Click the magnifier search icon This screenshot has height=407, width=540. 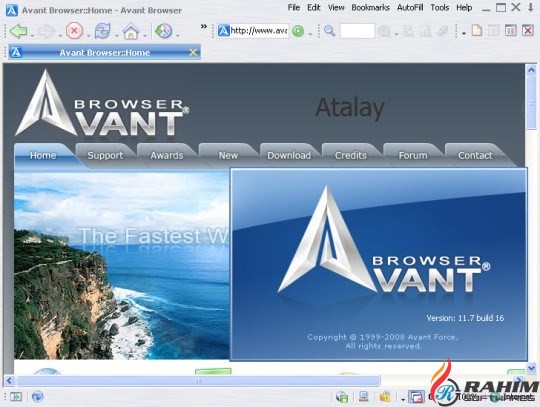(330, 31)
